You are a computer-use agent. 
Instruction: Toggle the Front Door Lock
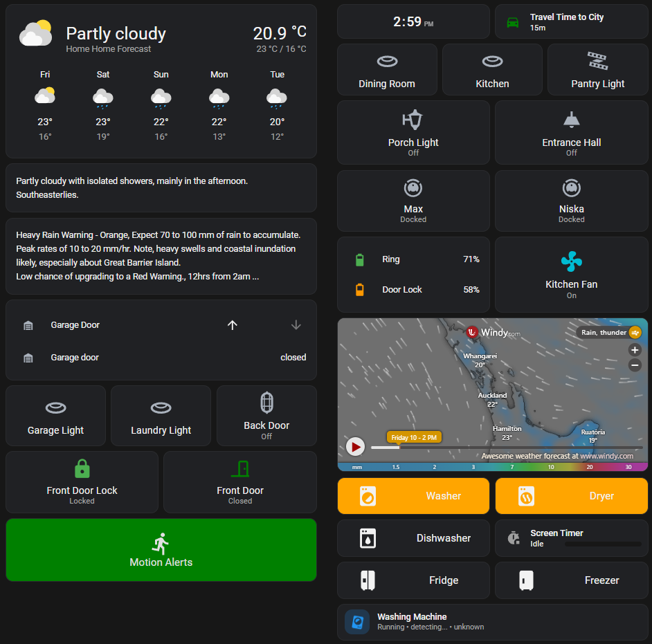[82, 482]
